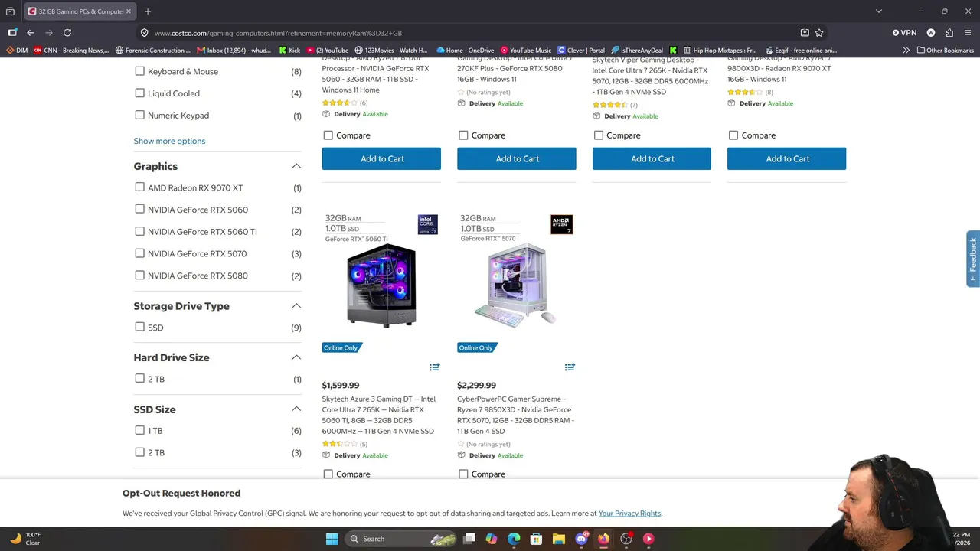
Task: Add CyberPowerPC Gamer Supreme to a list
Action: click(570, 367)
